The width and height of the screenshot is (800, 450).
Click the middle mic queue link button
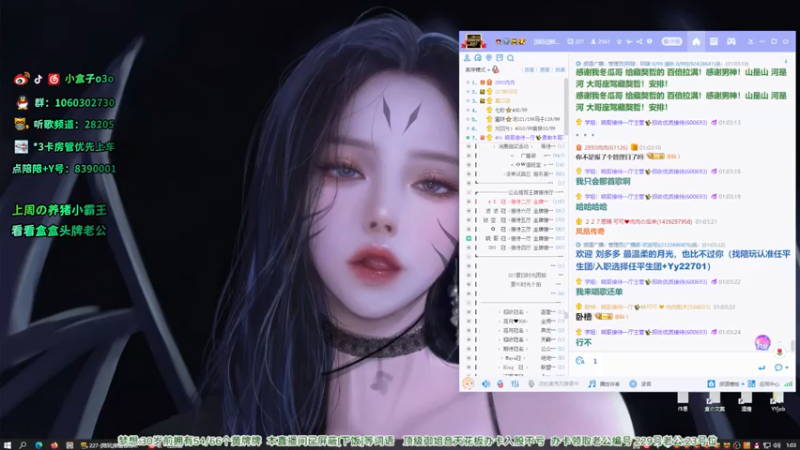[545, 70]
